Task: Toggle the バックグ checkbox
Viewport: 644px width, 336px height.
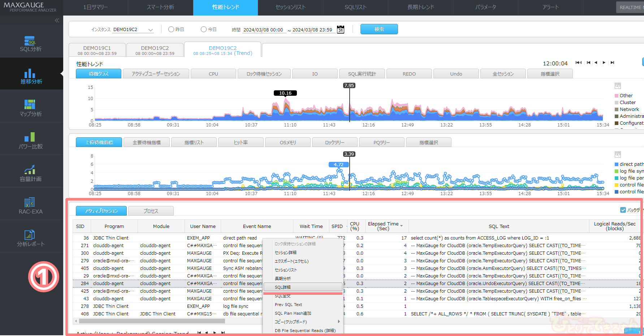Action: tap(623, 210)
